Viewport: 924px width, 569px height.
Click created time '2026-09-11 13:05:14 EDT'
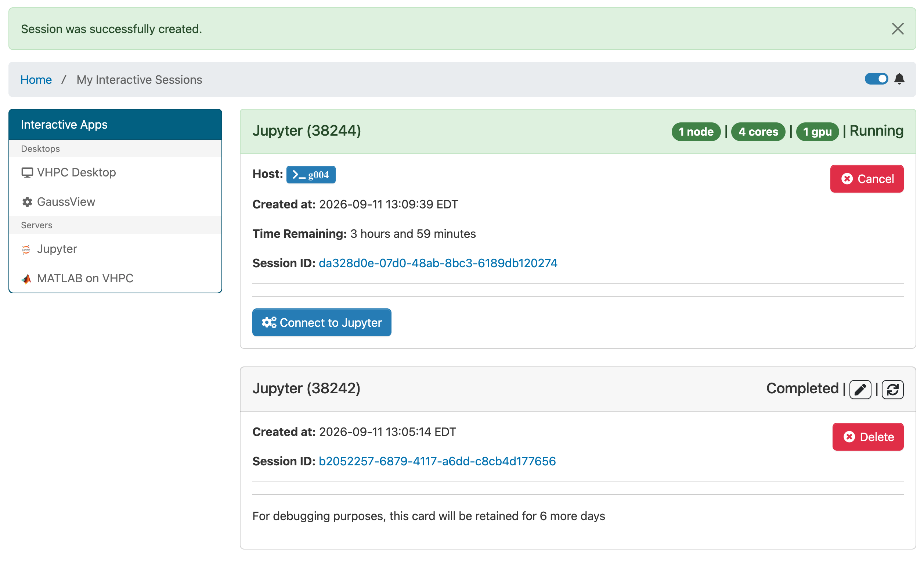point(387,432)
